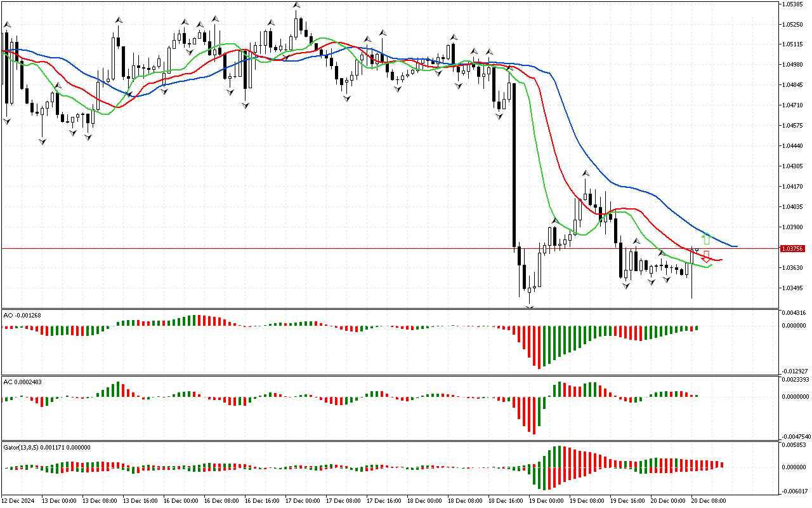812x508 pixels.
Task: Click the AC 0.0002483 indicator label
Action: pyautogui.click(x=22, y=382)
